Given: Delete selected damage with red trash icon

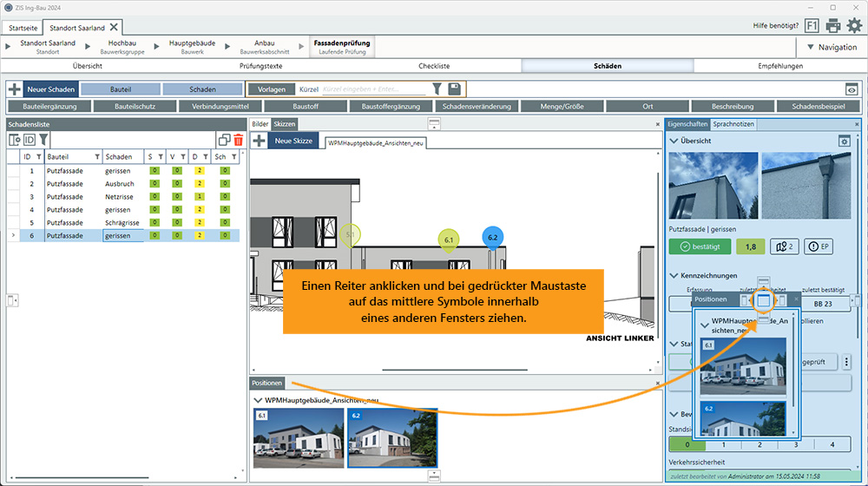Looking at the screenshot, I should pos(239,140).
